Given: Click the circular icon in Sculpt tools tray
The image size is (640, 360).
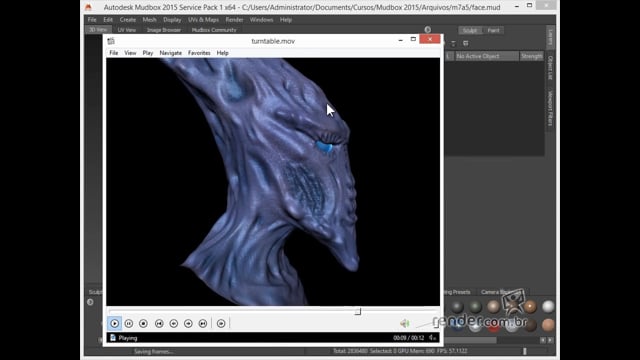Looking at the screenshot, I should coord(90,302).
